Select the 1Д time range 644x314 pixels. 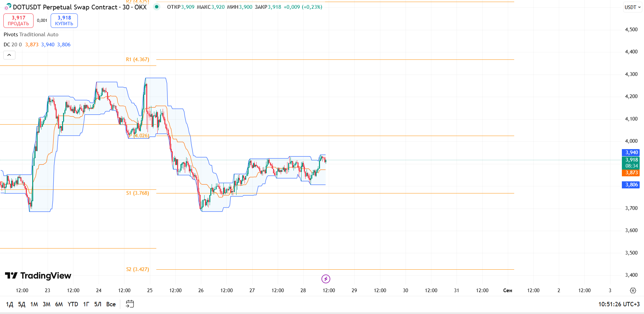point(10,304)
